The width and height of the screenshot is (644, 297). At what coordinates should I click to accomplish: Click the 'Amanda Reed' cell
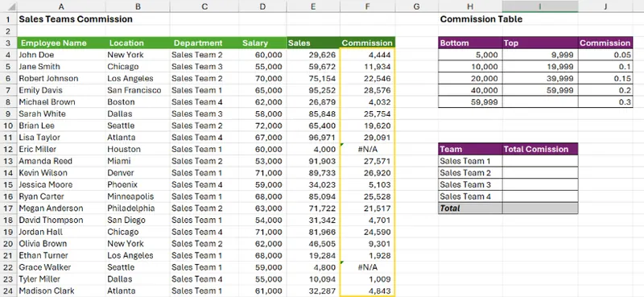[61, 161]
